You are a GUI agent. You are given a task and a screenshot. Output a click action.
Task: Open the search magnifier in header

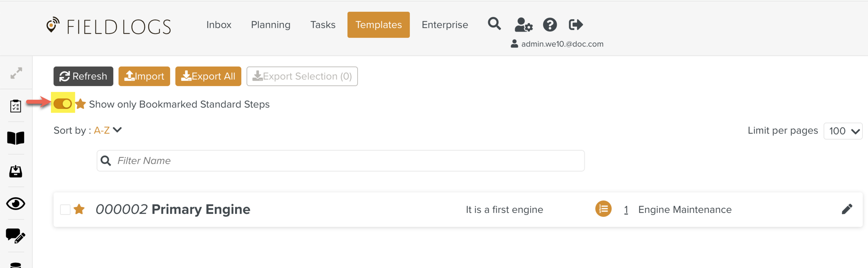point(494,24)
